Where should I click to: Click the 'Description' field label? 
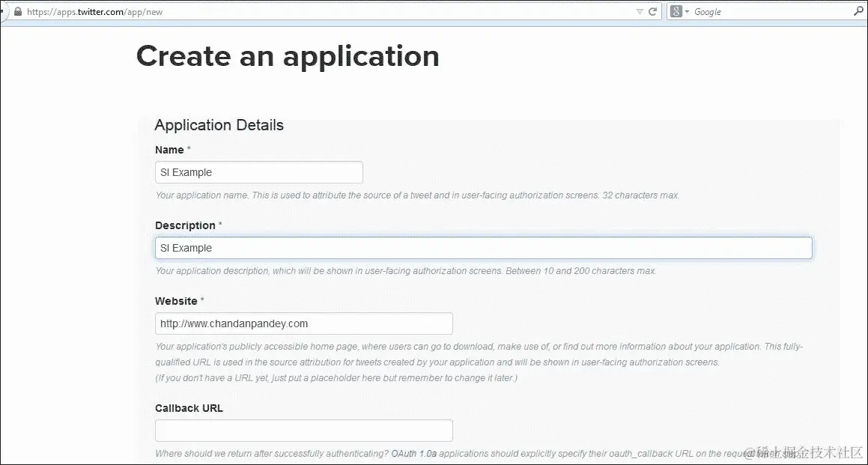(x=185, y=225)
